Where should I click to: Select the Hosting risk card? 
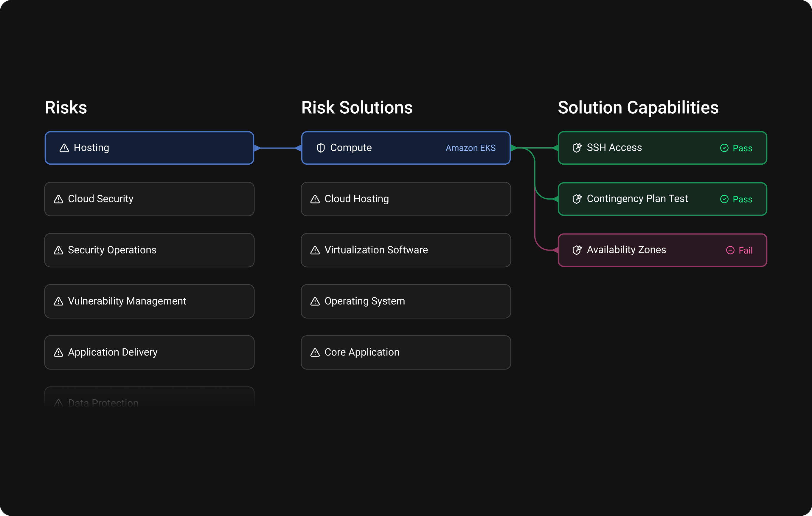(x=149, y=148)
